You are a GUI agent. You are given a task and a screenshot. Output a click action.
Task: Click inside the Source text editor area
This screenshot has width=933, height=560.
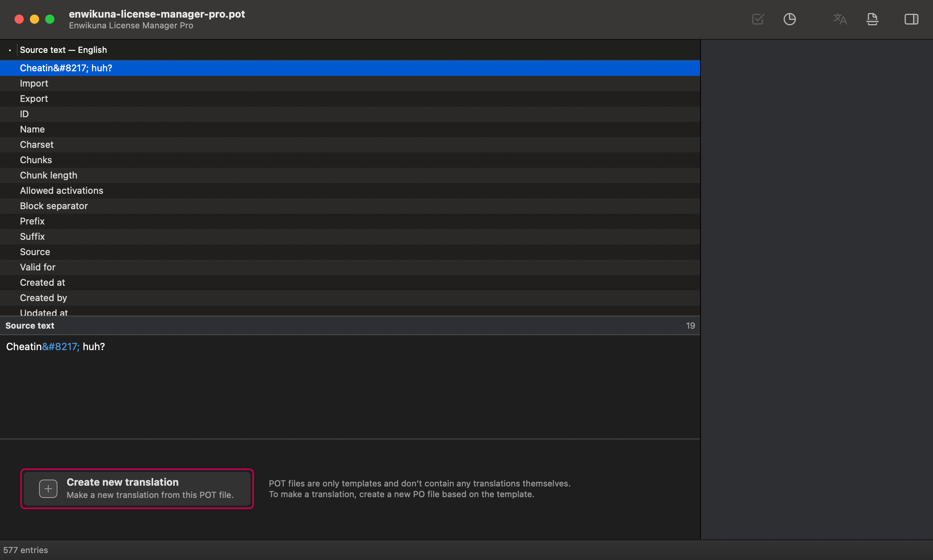click(350, 387)
